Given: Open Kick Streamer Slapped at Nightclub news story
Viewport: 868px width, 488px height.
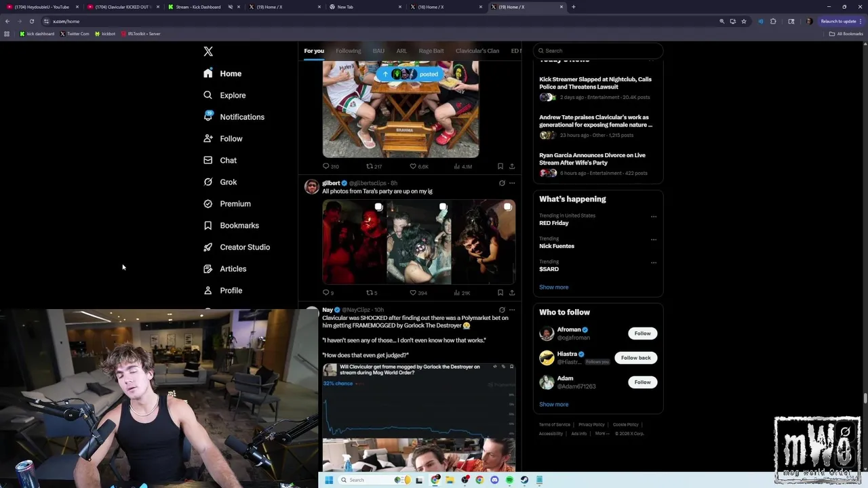Looking at the screenshot, I should click(595, 83).
